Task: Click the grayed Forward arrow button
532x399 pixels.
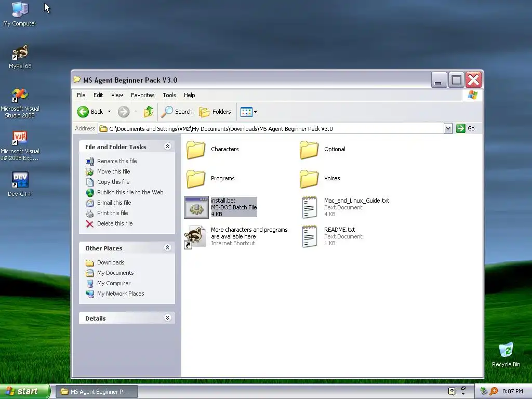Action: tap(124, 112)
